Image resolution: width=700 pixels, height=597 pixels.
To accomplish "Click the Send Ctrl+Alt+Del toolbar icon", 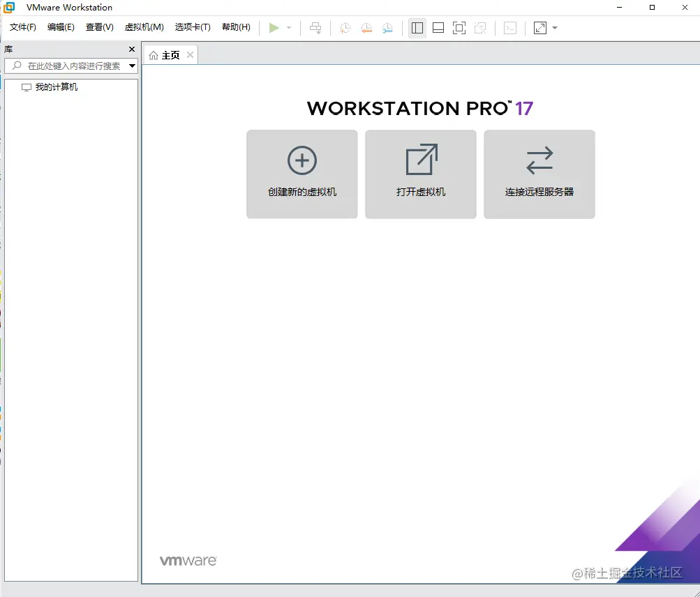I will pos(315,28).
